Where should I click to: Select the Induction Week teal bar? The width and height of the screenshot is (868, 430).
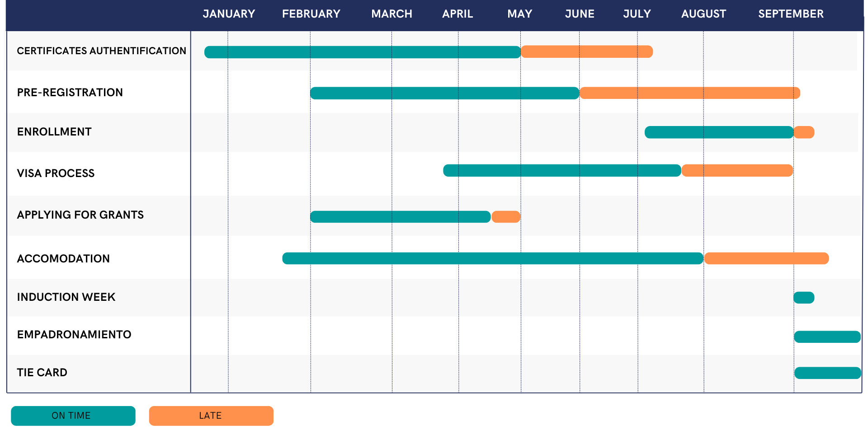(x=804, y=298)
